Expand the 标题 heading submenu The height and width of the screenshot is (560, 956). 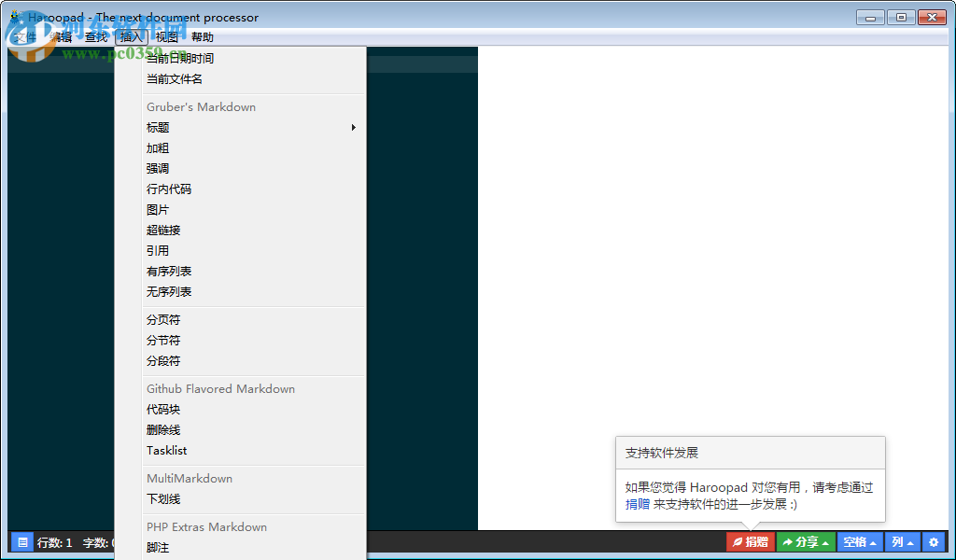(159, 127)
